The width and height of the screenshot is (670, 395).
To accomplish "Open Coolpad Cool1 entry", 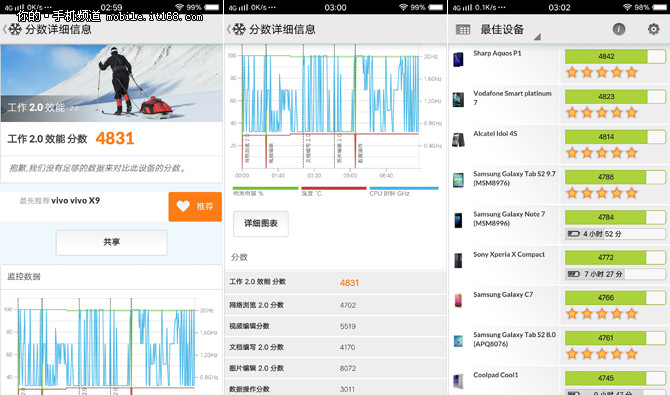I will [559, 381].
